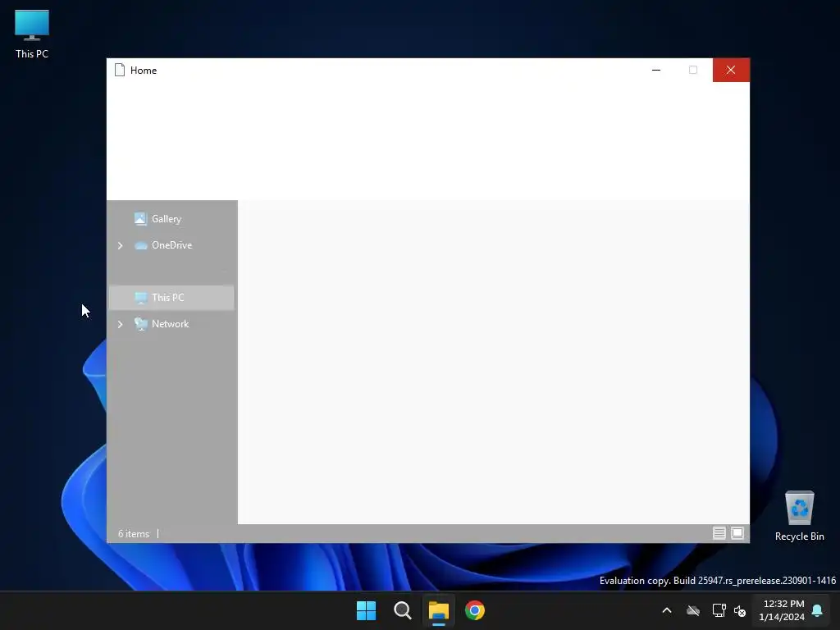840x630 pixels.
Task: Open notifications bell icon
Action: 818,610
